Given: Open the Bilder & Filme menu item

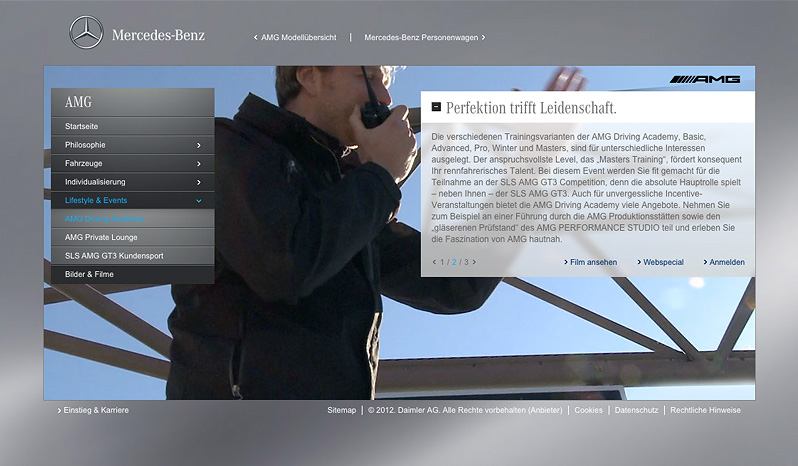Looking at the screenshot, I should [x=132, y=274].
